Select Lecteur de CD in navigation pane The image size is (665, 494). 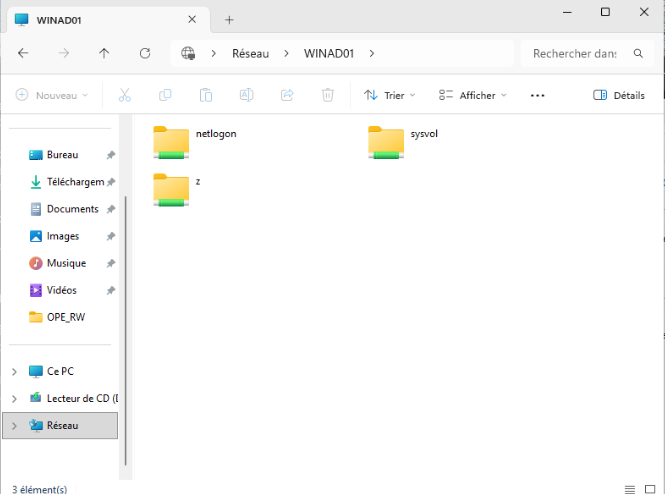73,399
